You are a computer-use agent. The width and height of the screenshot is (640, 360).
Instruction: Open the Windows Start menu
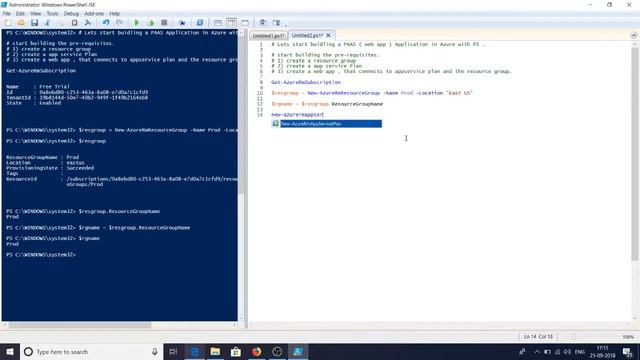(x=10, y=351)
